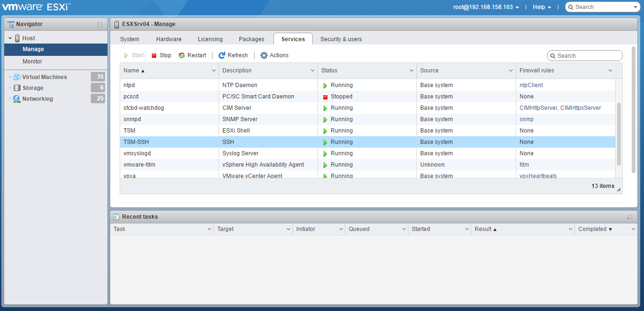This screenshot has width=644, height=311.
Task: Collapse the Host tree node
Action: pyautogui.click(x=10, y=38)
